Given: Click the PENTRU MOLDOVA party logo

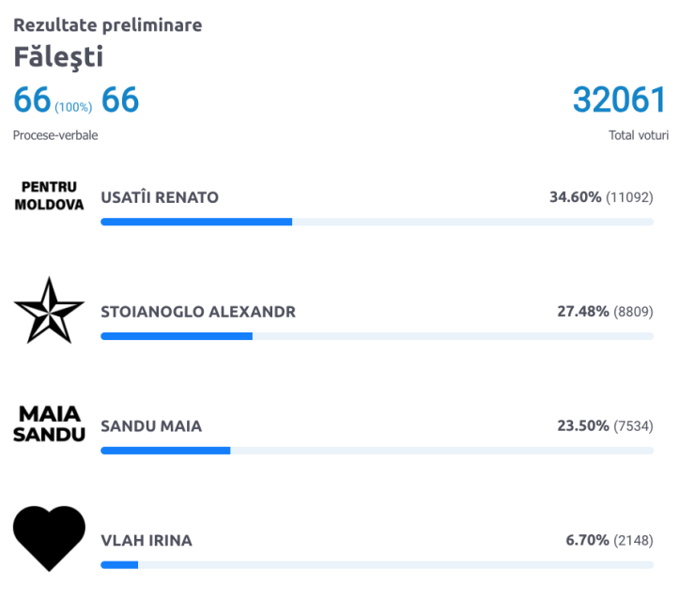Looking at the screenshot, I should 49,196.
